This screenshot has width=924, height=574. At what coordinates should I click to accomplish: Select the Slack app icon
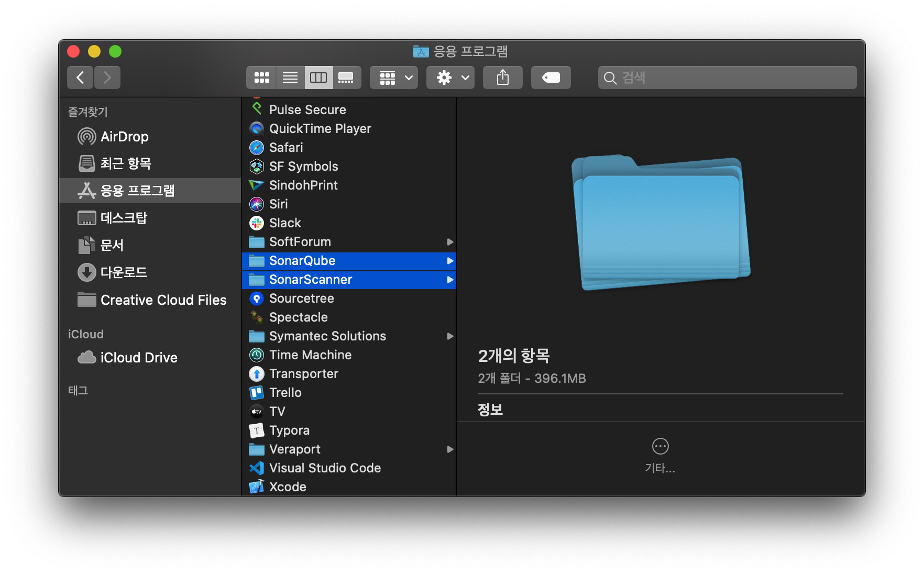point(257,223)
